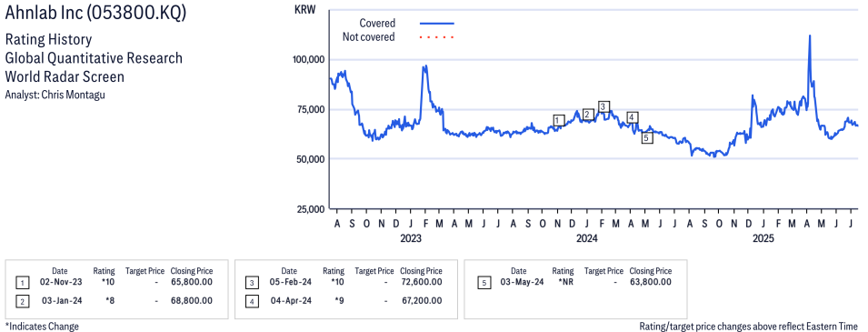This screenshot has width=868, height=332.
Task: Click the Not covered legend label
Action: [369, 37]
